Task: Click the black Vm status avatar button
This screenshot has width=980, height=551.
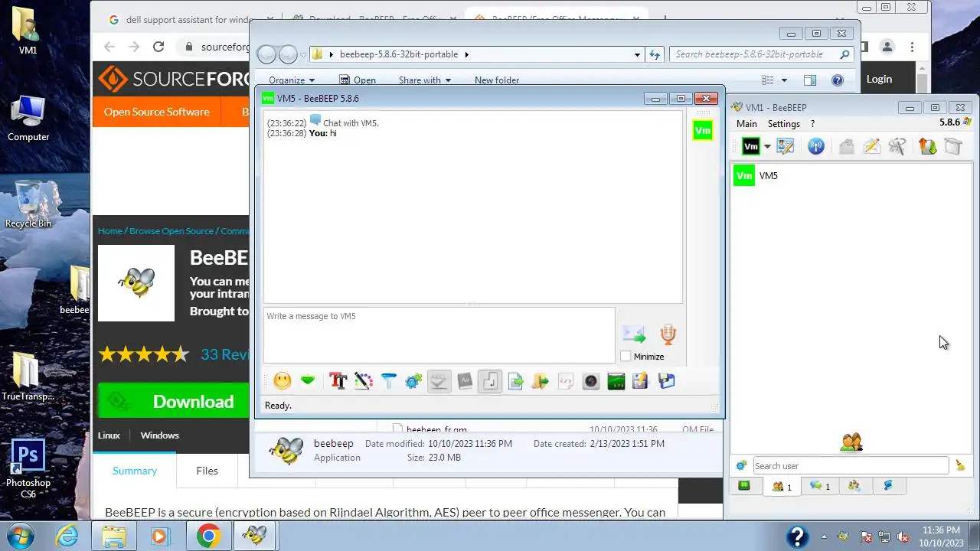Action: click(x=751, y=146)
